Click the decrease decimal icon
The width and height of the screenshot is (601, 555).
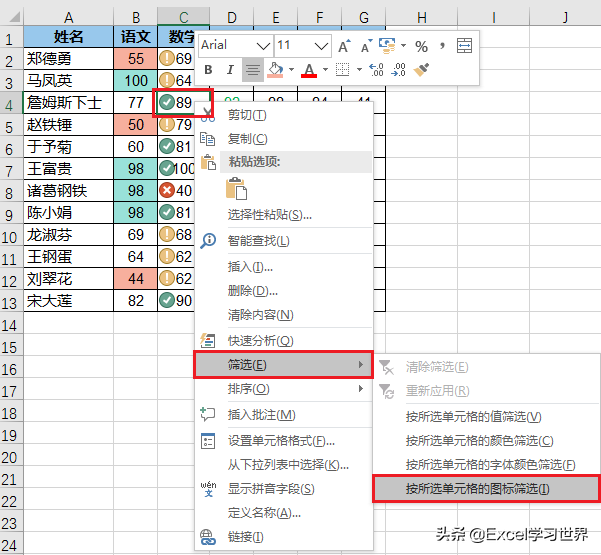pyautogui.click(x=399, y=70)
